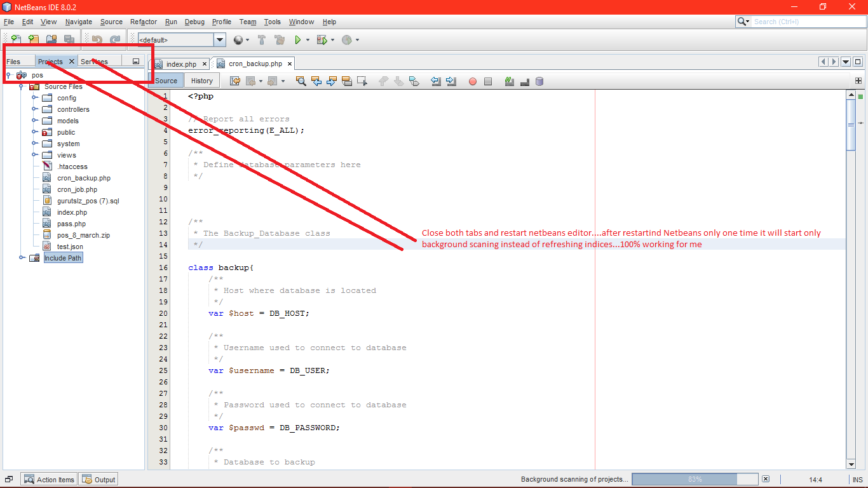Click the green Run Project icon
This screenshot has width=868, height=488.
point(298,39)
